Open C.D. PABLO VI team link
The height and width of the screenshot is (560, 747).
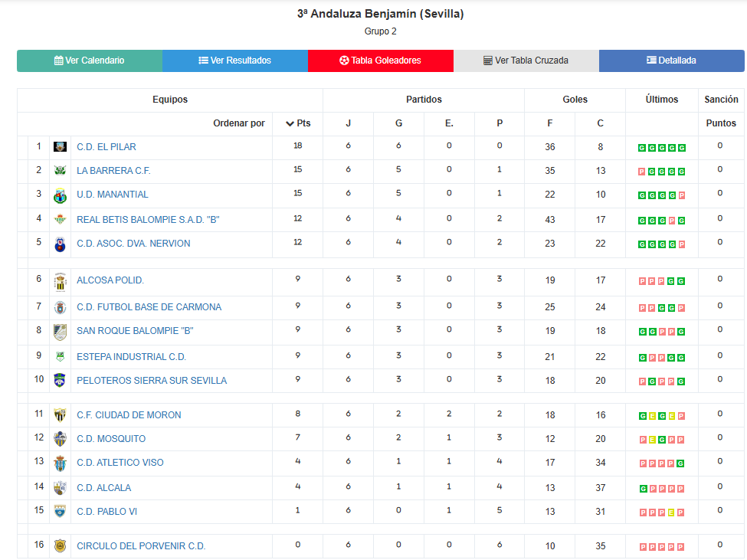[x=106, y=512]
